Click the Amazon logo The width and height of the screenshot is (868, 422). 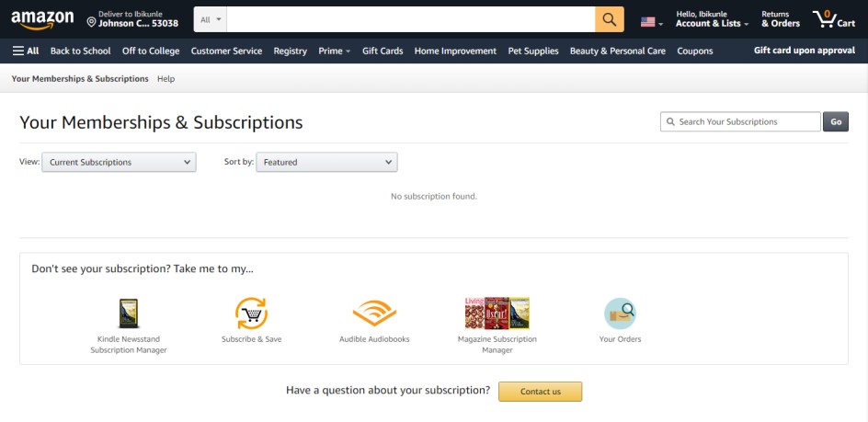[x=42, y=20]
